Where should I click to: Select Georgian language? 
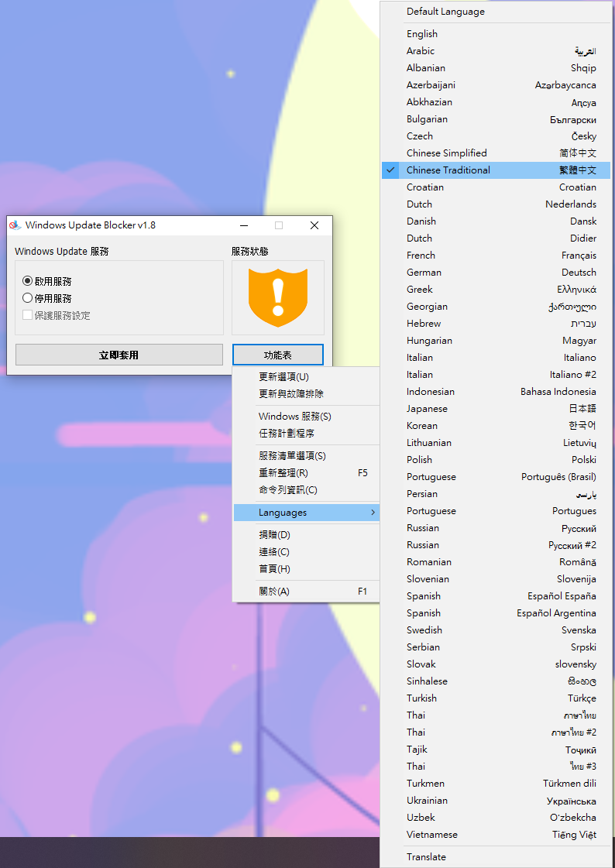[496, 307]
